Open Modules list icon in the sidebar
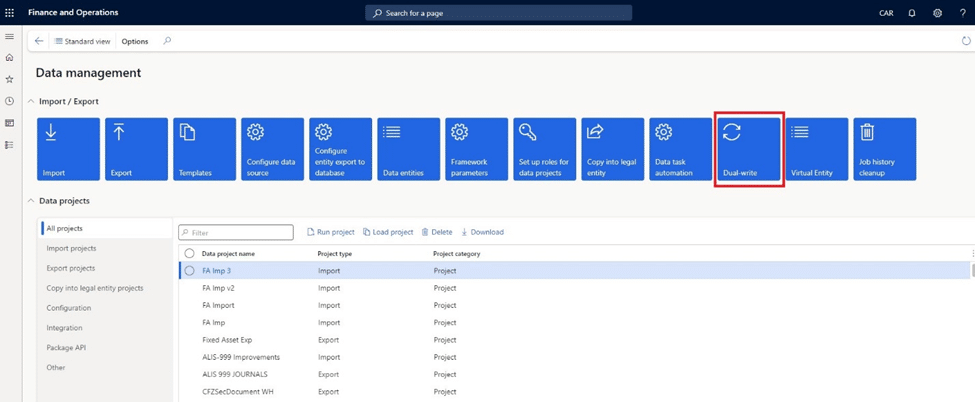The height and width of the screenshot is (402, 975). (9, 144)
